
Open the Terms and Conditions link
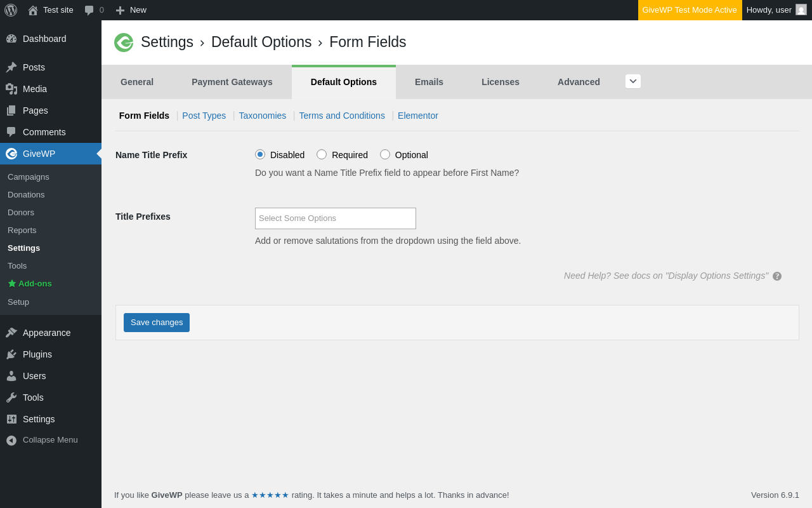342,116
